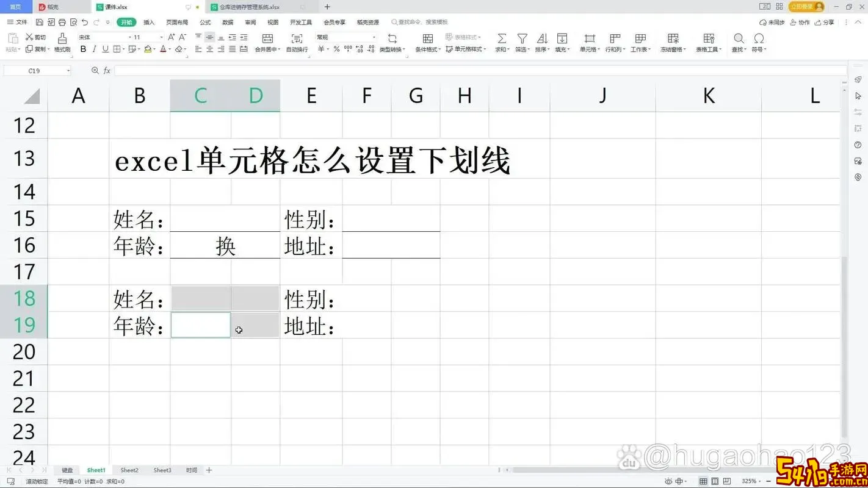
Task: Click the Sort (排序) icon
Action: [541, 38]
